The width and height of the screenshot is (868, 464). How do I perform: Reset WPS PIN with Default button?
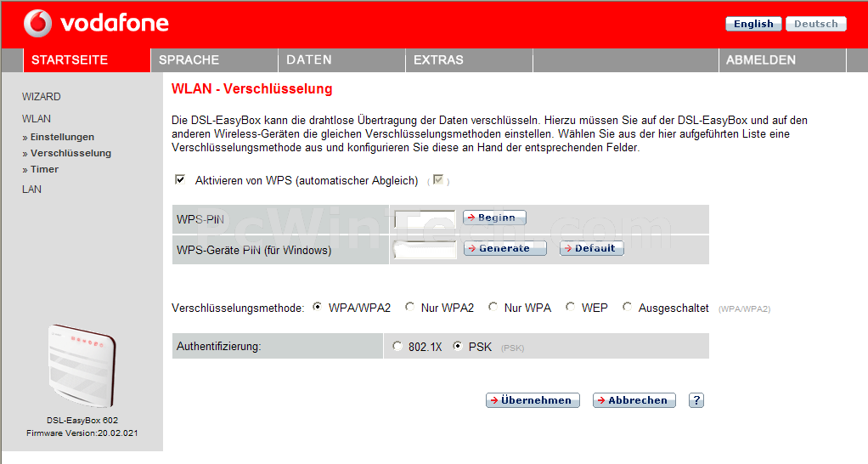pyautogui.click(x=592, y=248)
